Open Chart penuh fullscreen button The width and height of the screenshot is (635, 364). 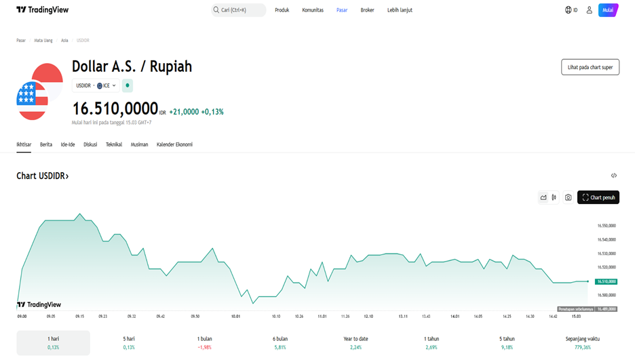coord(598,197)
